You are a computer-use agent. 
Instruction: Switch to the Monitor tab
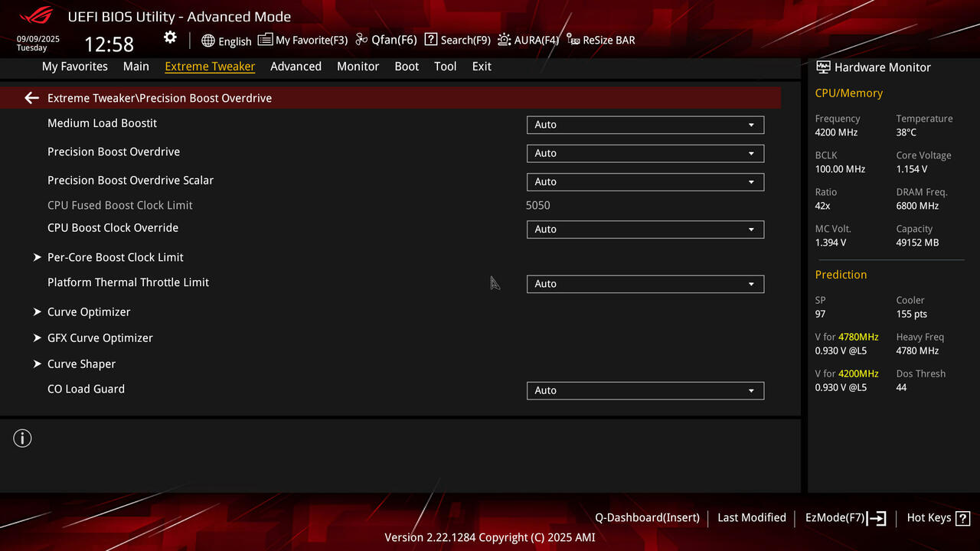coord(358,67)
